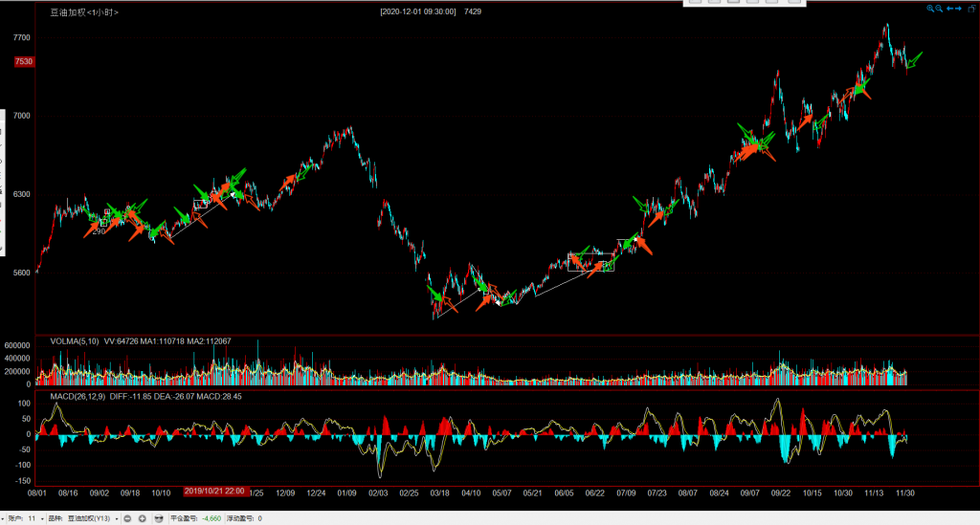Click the highlighted 2019/10/21 22:00 date marker
The width and height of the screenshot is (980, 525).
point(214,491)
